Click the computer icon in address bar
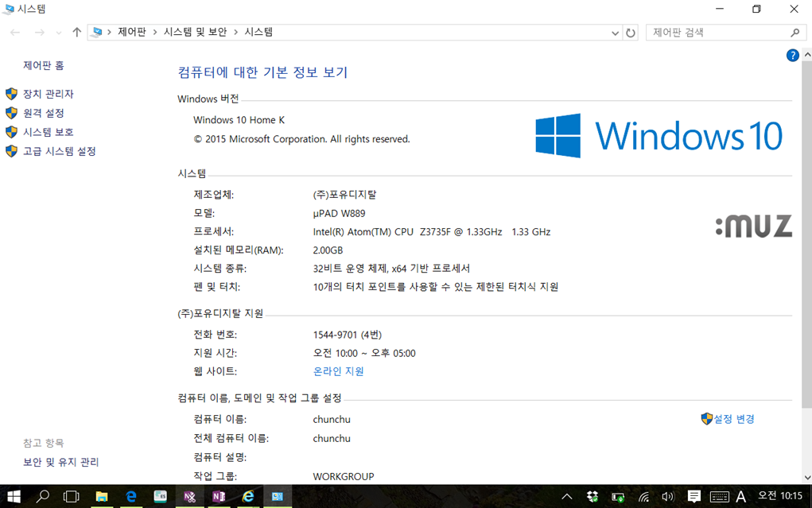 tap(97, 32)
